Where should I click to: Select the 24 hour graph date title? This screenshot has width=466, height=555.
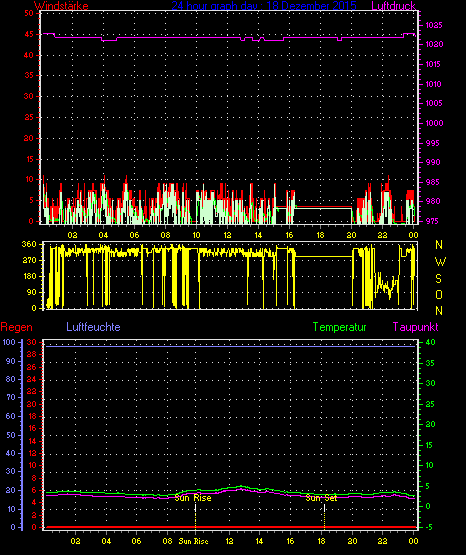coord(264,6)
